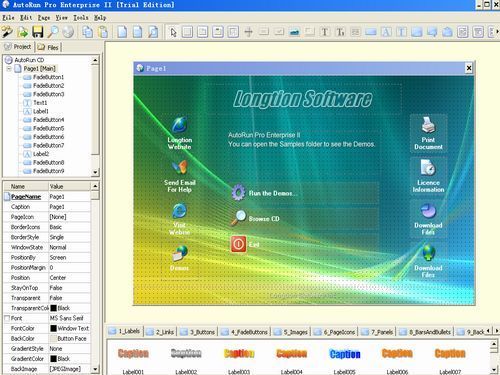Pick the blue Label005 caption style
Image resolution: width=500 pixels, height=375 pixels.
345,354
